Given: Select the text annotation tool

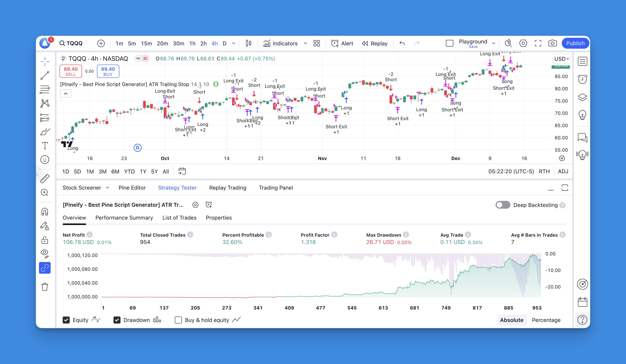Looking at the screenshot, I should pos(45,146).
